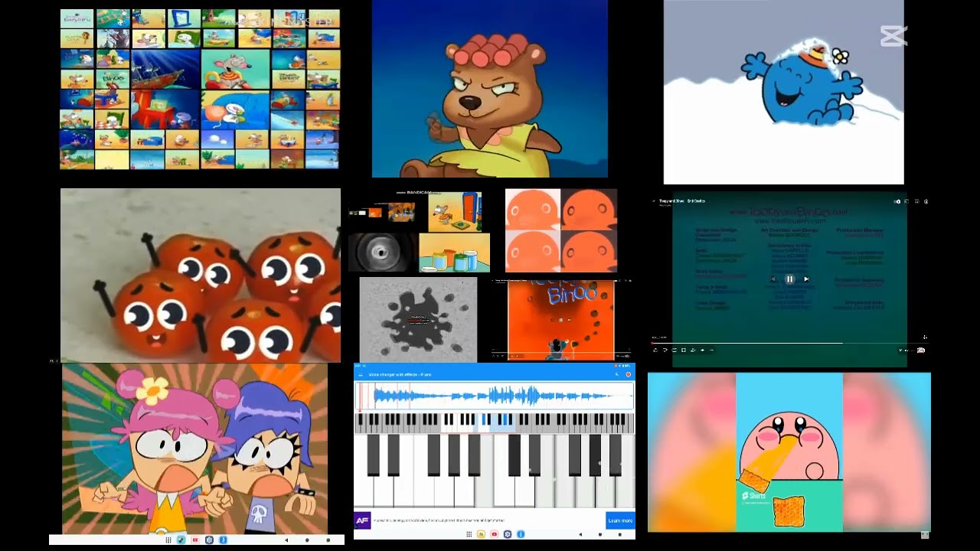Click the dislike icon under credits video
This screenshot has width=980, height=551.
[x=665, y=350]
